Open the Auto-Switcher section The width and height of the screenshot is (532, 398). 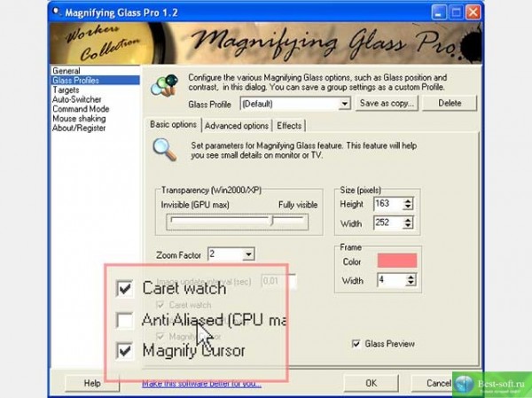pos(76,99)
